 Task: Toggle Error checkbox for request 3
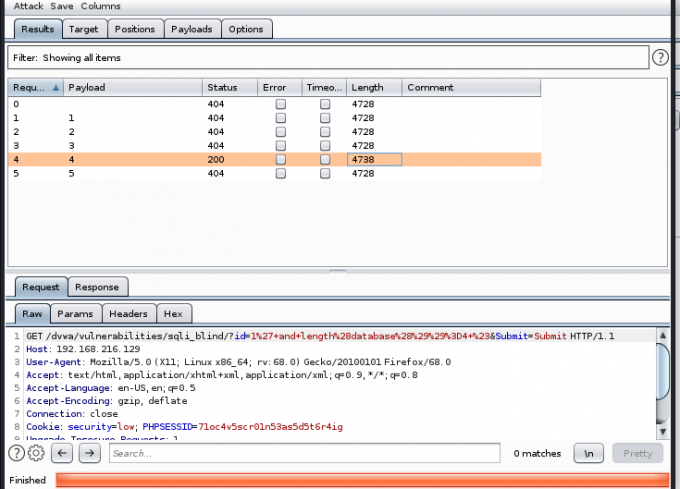click(281, 146)
